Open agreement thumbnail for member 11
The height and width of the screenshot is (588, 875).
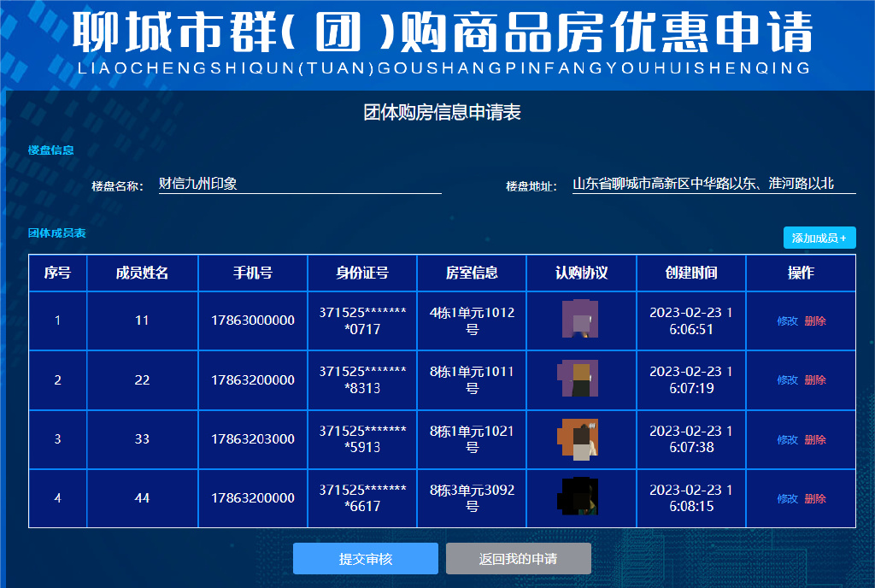click(580, 320)
